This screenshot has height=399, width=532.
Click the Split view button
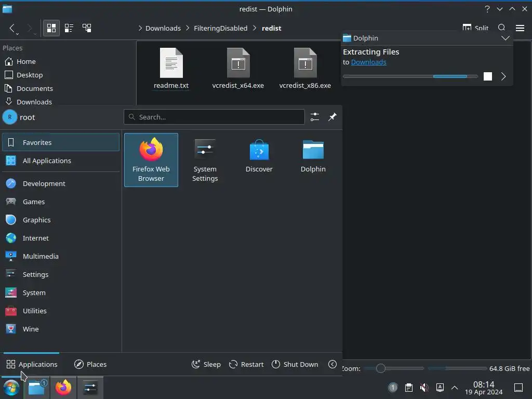475,28
